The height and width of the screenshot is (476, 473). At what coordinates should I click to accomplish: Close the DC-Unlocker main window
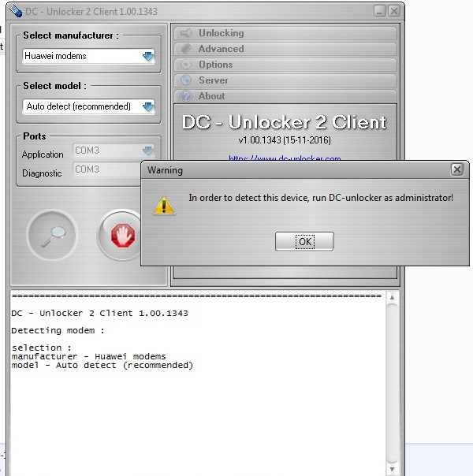click(394, 11)
